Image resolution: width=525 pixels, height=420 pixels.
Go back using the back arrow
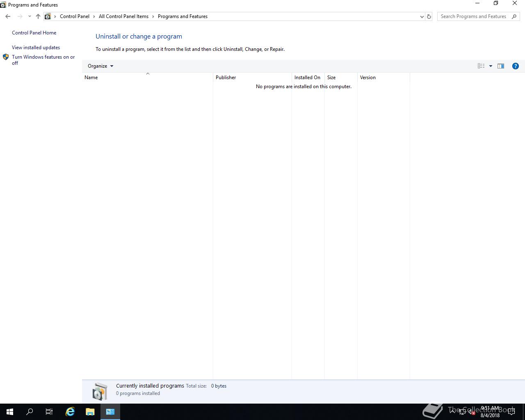pyautogui.click(x=8, y=16)
